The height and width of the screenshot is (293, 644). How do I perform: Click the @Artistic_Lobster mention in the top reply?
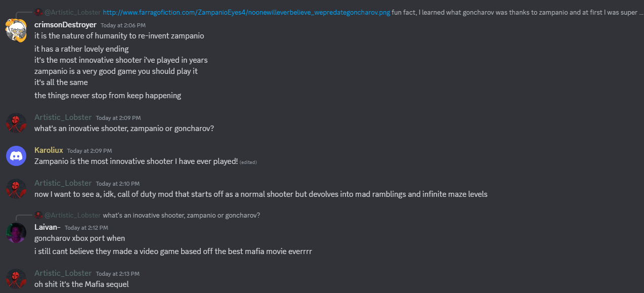72,12
